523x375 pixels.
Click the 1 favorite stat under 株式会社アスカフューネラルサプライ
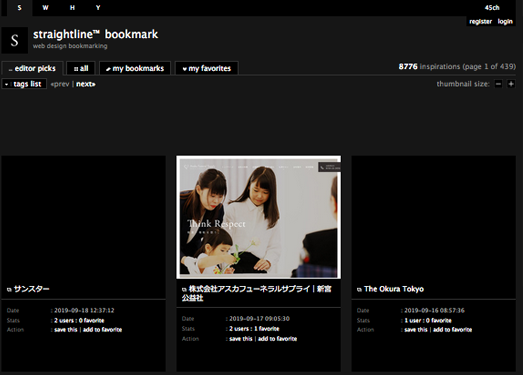point(267,329)
